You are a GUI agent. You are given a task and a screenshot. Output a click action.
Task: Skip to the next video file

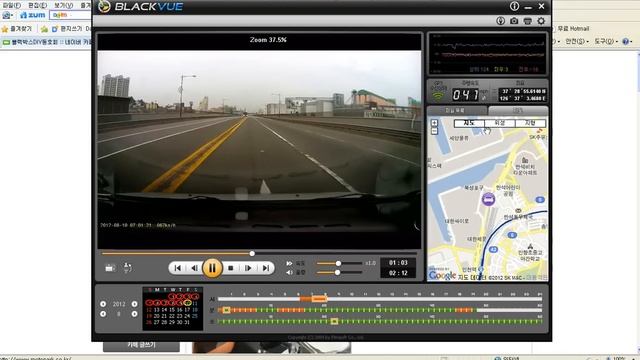pyautogui.click(x=266, y=268)
